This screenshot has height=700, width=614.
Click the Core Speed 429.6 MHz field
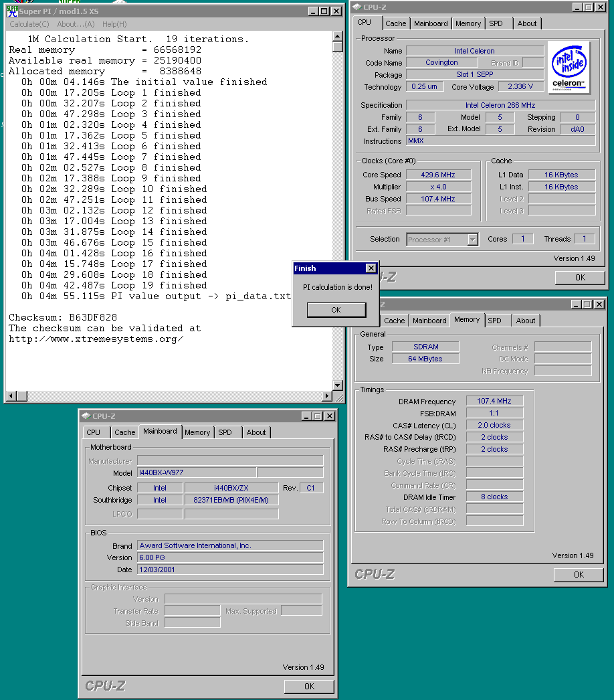coord(437,175)
